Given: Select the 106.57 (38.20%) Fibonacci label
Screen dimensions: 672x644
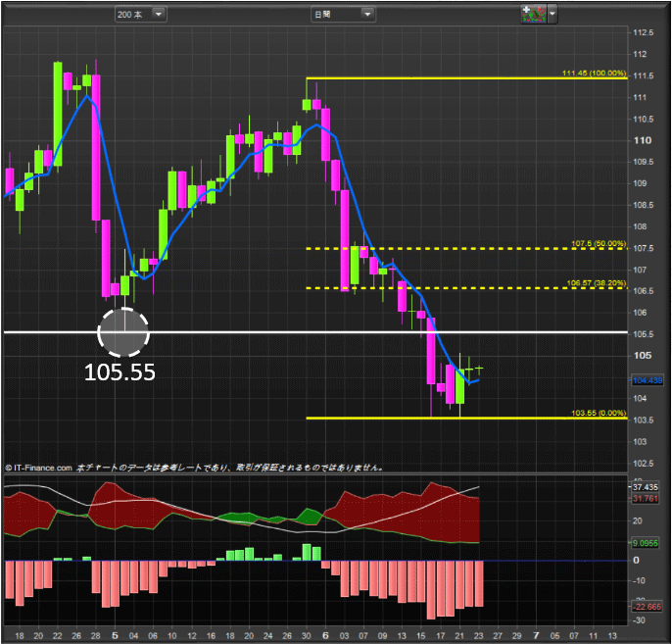Looking at the screenshot, I should (597, 283).
